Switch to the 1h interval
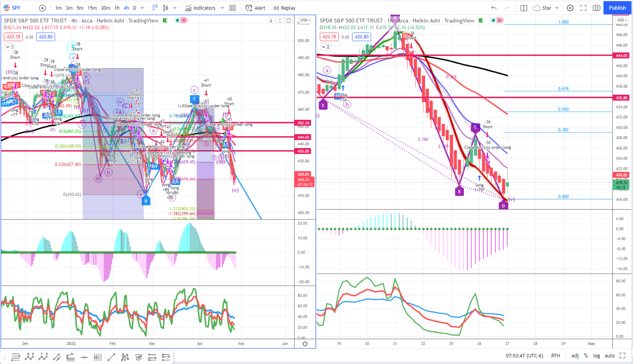The image size is (633, 364). 117,8
